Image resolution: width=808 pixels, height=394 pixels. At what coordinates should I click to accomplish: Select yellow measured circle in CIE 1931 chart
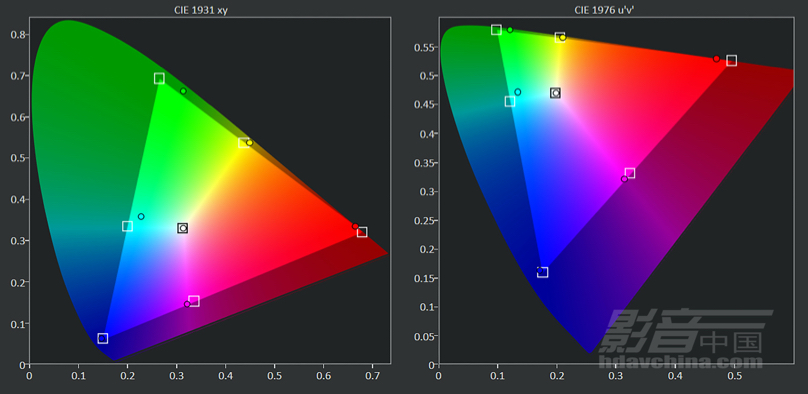point(250,143)
